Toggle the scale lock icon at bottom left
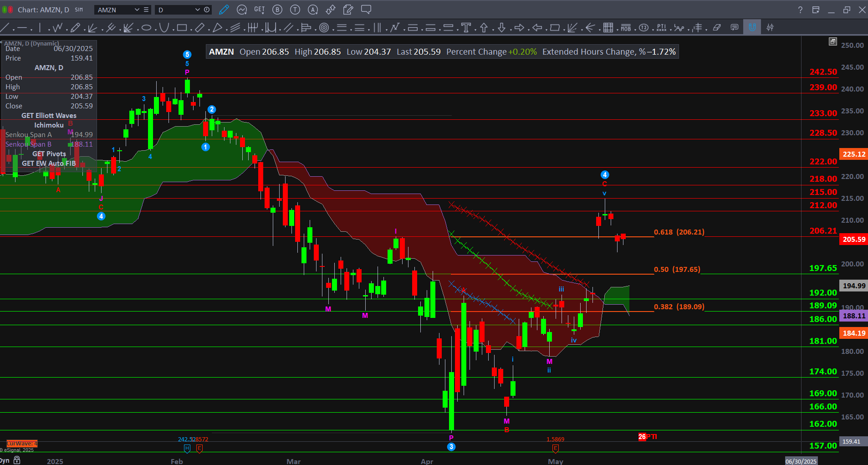 click(x=17, y=460)
